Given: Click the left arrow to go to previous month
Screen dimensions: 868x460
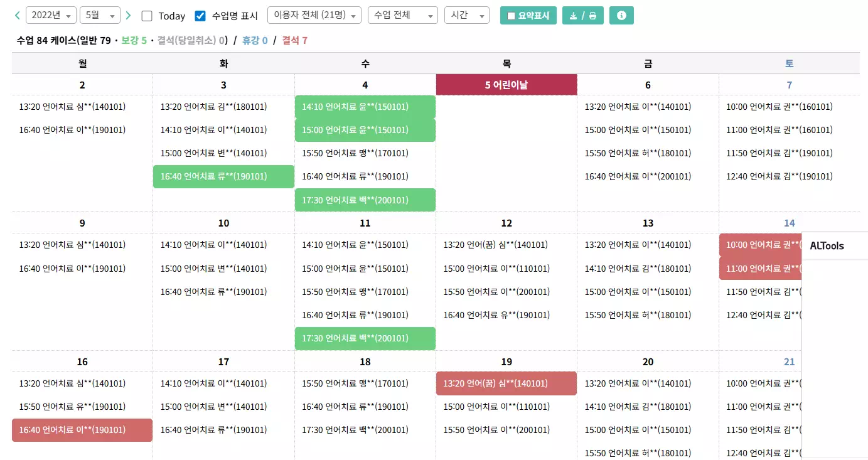Looking at the screenshot, I should click(x=17, y=15).
